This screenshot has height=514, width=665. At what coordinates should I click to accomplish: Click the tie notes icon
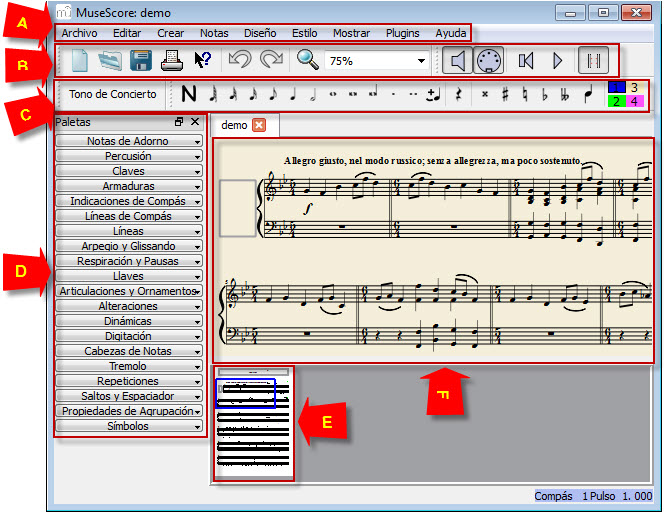(x=433, y=95)
